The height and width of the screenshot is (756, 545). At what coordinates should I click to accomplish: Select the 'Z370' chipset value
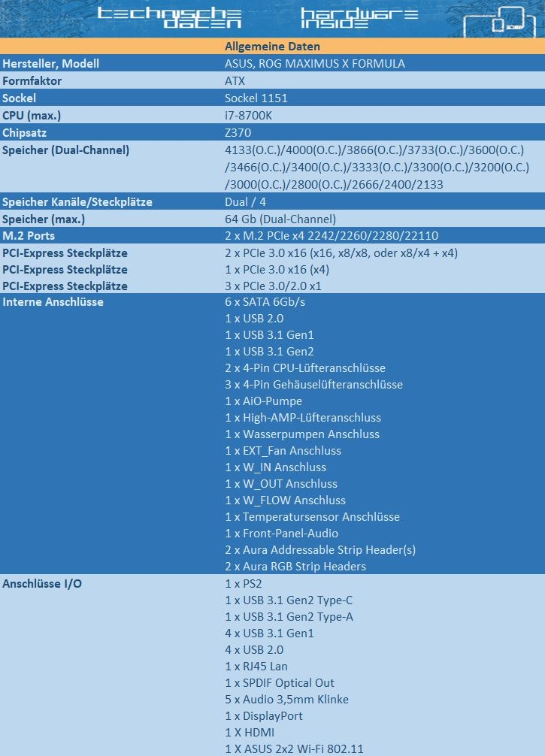point(238,132)
